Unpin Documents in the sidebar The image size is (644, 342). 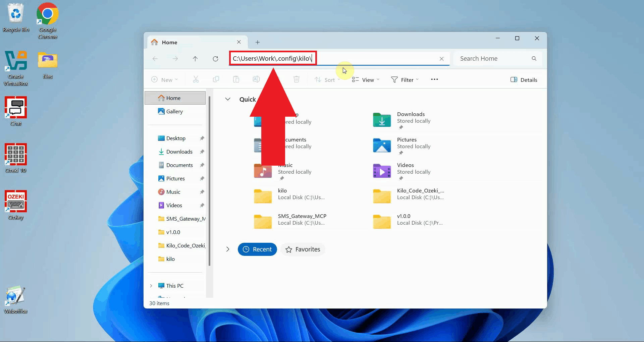202,165
